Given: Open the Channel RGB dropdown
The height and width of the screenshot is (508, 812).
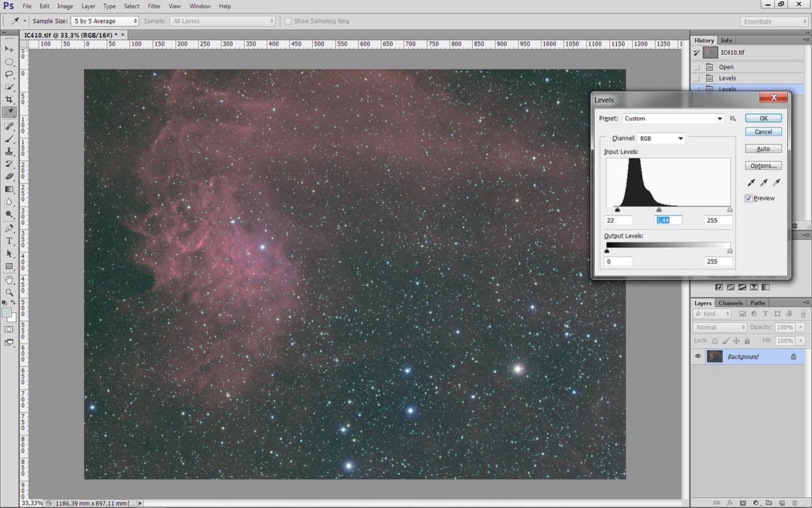Looking at the screenshot, I should pos(662,139).
